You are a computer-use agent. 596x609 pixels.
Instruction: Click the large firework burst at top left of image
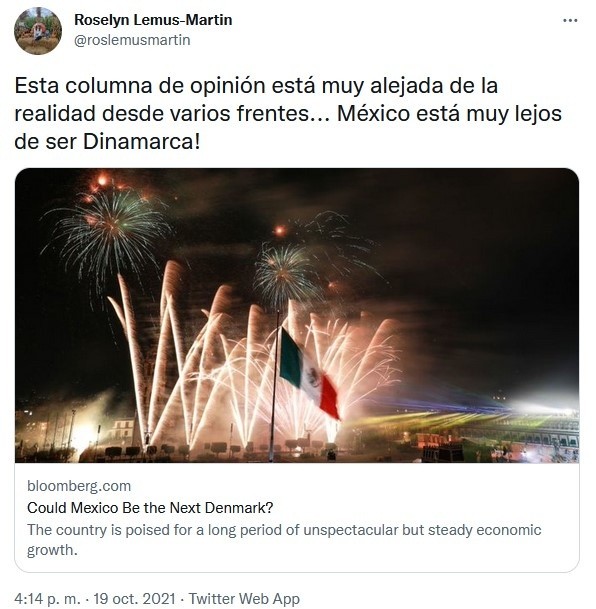pos(107,227)
